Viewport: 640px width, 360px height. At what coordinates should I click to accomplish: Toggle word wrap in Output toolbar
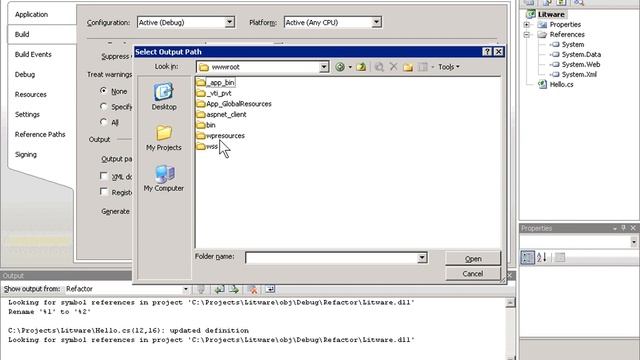tap(270, 289)
